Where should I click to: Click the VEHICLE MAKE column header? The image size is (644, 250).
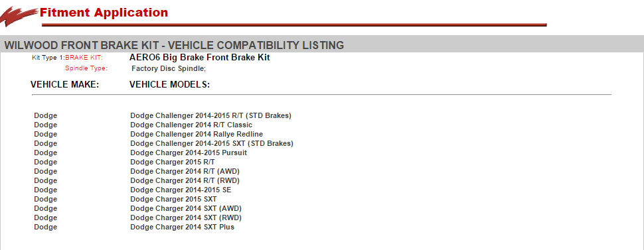tap(65, 85)
